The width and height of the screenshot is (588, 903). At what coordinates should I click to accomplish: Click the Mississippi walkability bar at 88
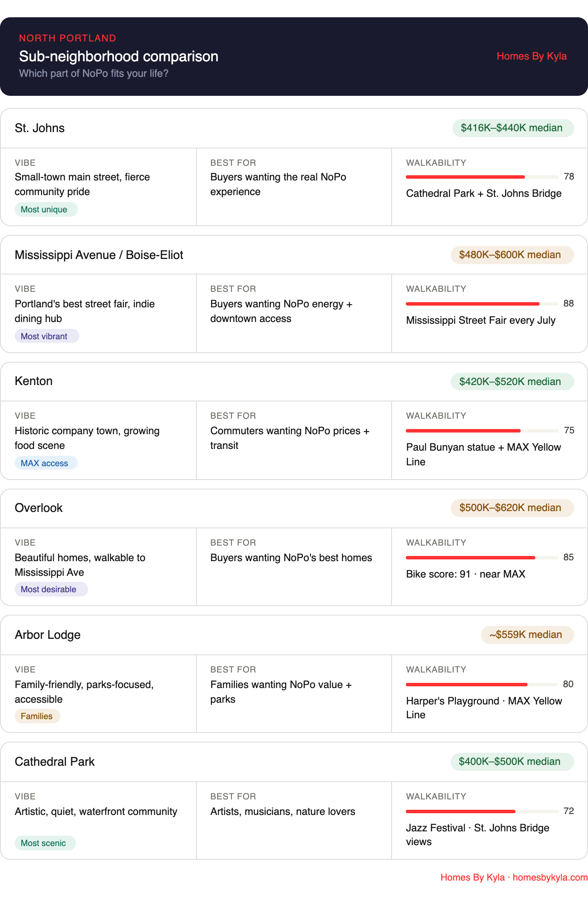tap(482, 304)
